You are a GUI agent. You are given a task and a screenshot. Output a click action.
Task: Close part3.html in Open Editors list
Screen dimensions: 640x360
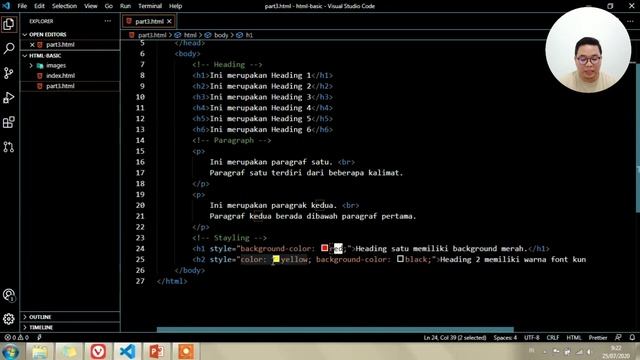[x=32, y=45]
